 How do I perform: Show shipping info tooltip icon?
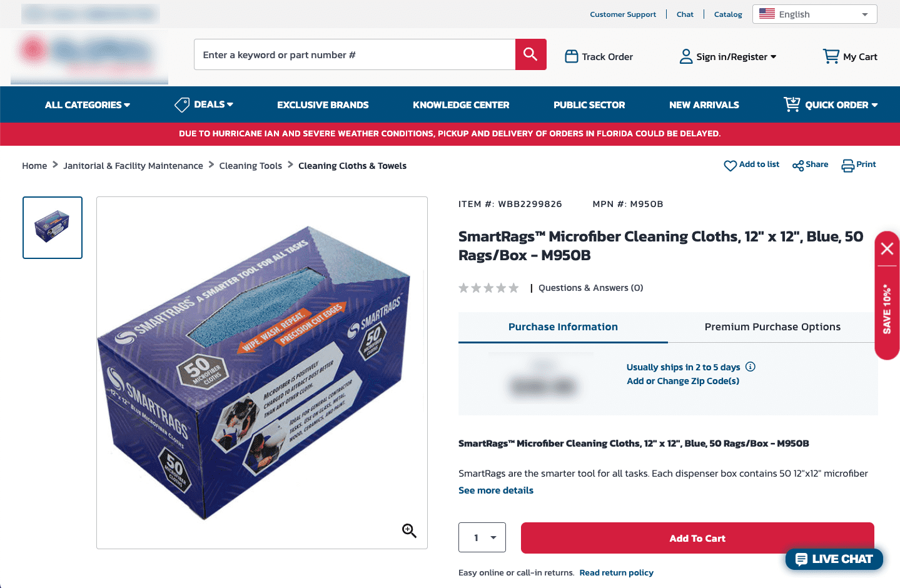(751, 367)
